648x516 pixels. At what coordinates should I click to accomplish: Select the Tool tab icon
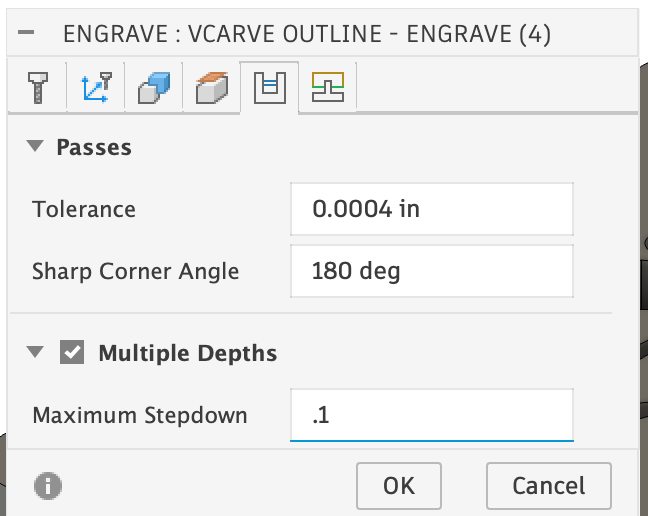point(39,89)
